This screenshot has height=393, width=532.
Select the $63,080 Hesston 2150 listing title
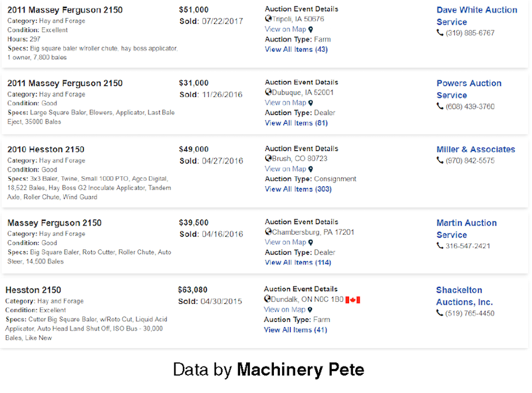pos(33,290)
